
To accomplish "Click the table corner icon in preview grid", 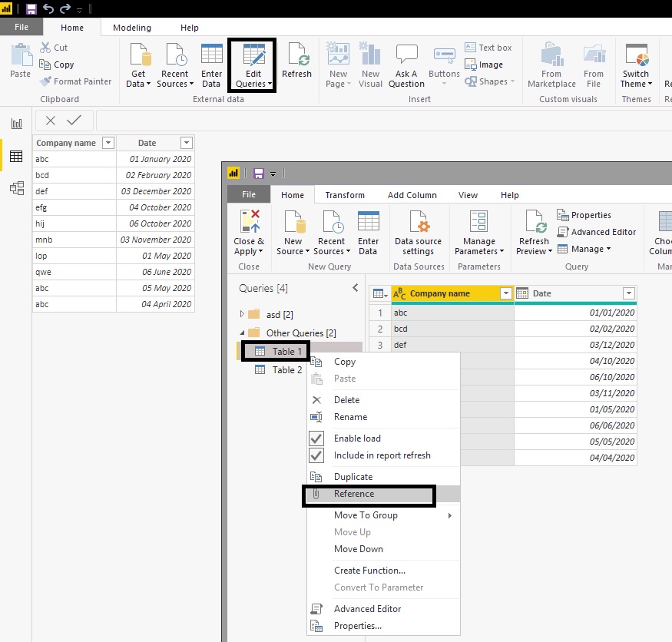I will coord(379,293).
